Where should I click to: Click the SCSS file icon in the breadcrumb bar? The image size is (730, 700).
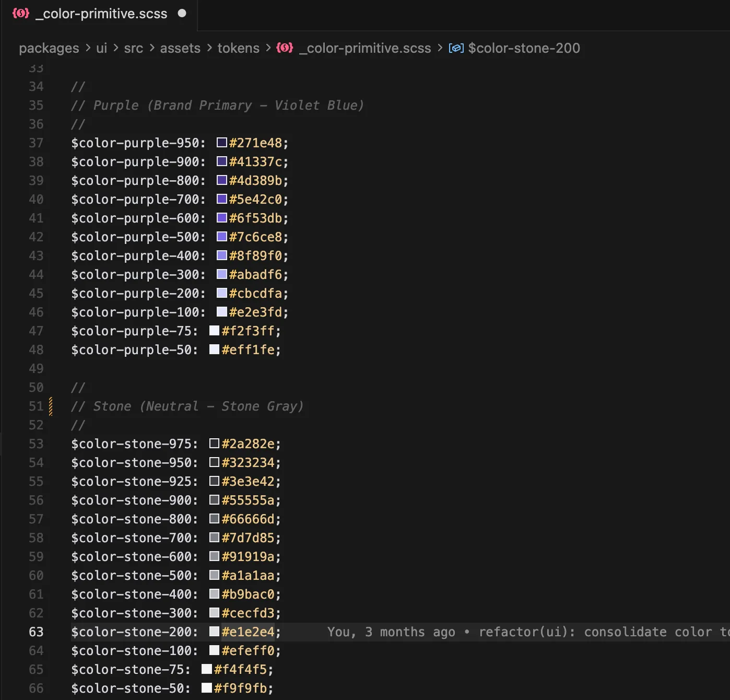tap(285, 48)
